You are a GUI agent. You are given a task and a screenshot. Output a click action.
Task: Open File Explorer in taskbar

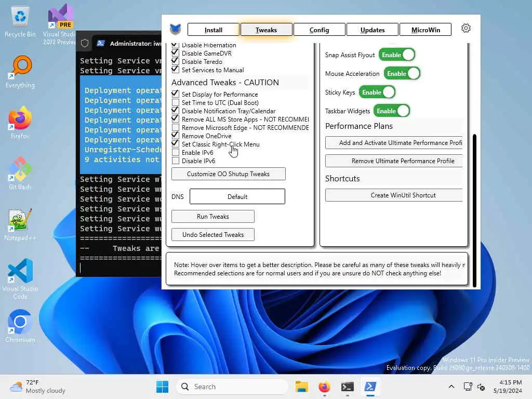[x=301, y=387]
